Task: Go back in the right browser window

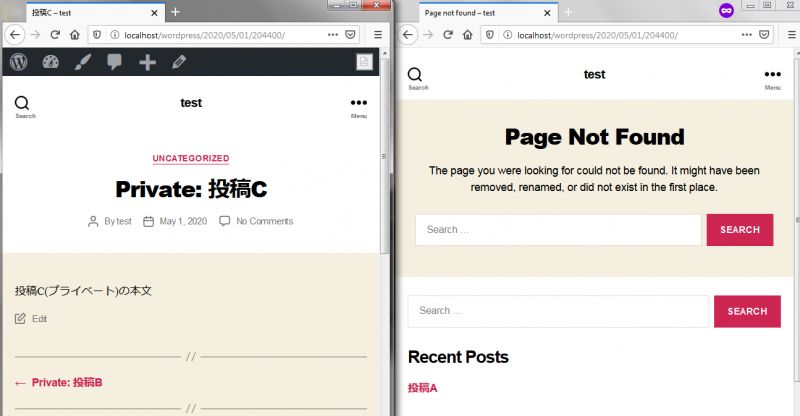Action: [x=408, y=35]
